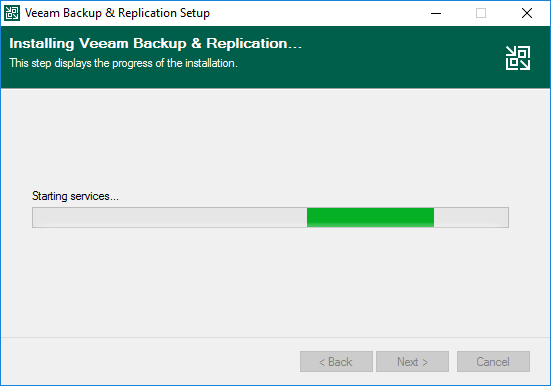Viewport: 551px width, 386px height.
Task: Click the Cancel button
Action: coord(493,361)
